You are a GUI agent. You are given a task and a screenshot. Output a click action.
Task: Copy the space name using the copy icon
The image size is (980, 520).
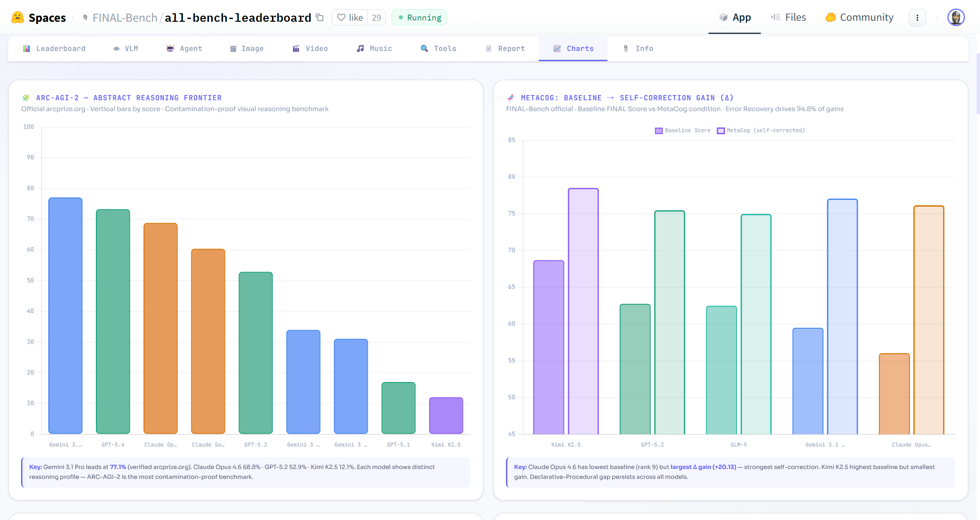(319, 17)
